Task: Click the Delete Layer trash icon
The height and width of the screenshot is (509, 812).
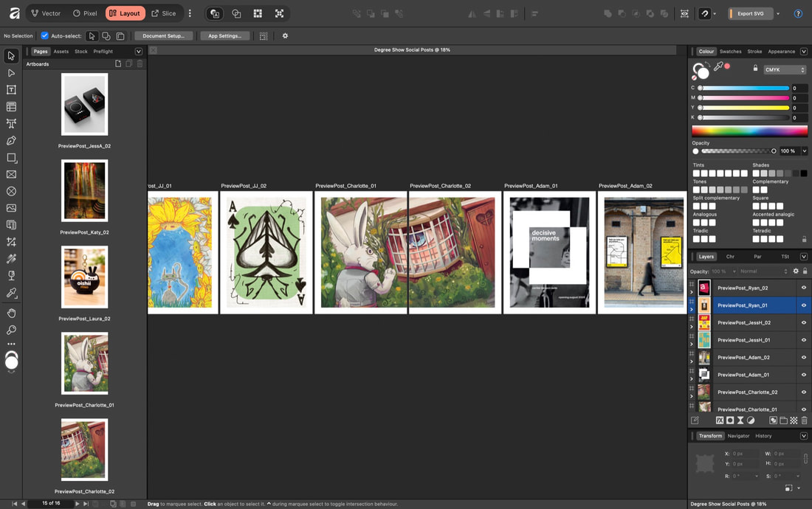Action: [804, 420]
